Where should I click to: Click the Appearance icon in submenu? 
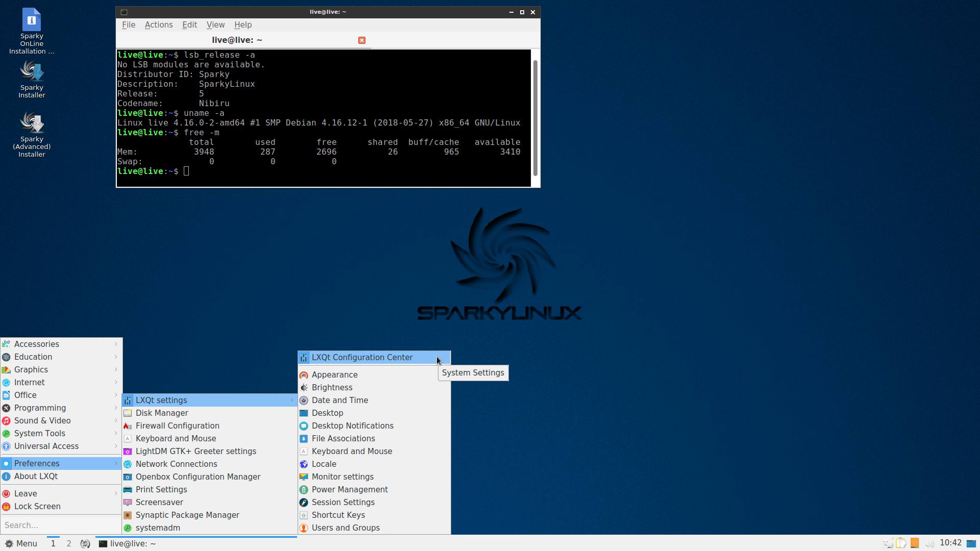tap(304, 375)
